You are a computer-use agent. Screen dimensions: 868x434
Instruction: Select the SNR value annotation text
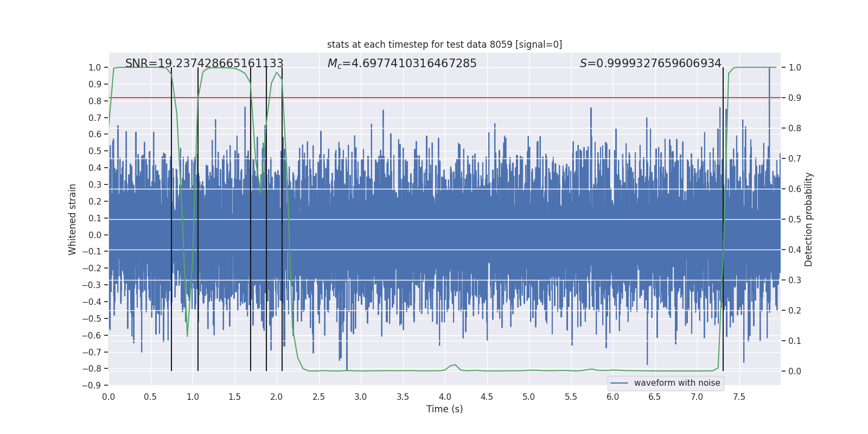pos(204,63)
